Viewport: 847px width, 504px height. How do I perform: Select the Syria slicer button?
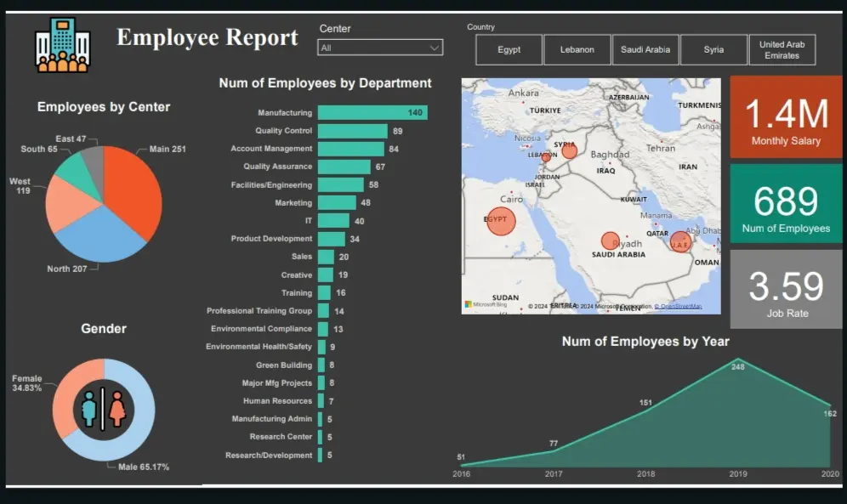point(713,49)
